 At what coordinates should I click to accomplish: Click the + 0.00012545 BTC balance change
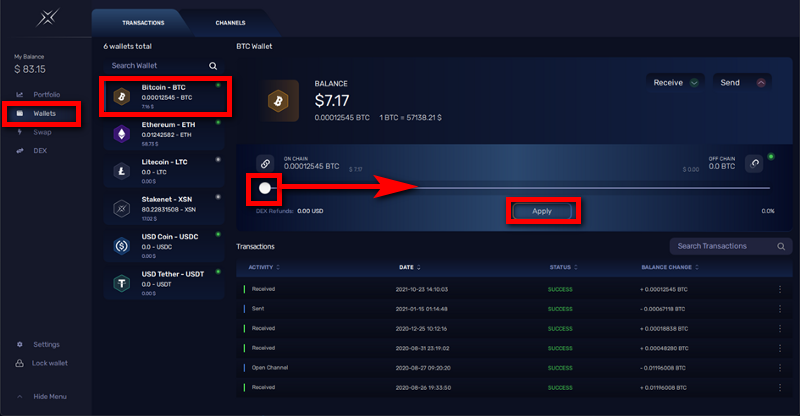coord(664,289)
